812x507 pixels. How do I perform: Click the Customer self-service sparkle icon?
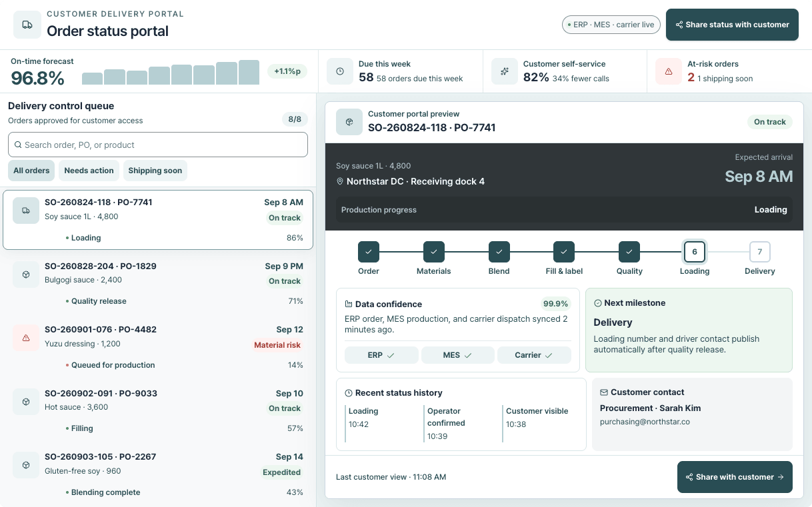tap(505, 71)
